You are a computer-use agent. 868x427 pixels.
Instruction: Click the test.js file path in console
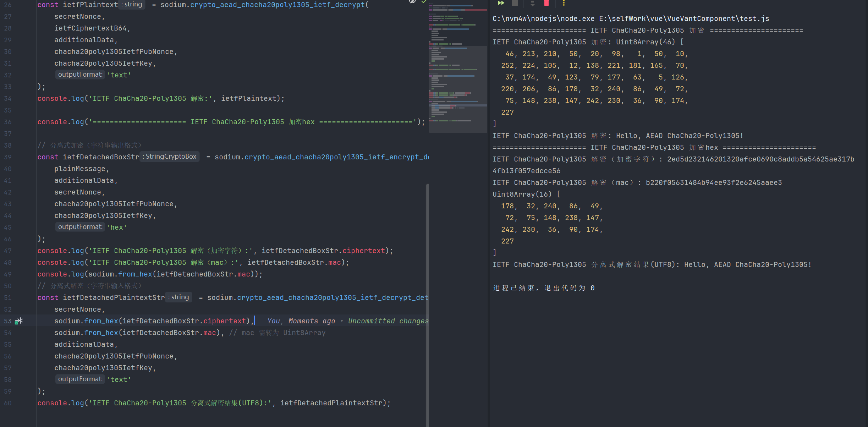tap(684, 18)
